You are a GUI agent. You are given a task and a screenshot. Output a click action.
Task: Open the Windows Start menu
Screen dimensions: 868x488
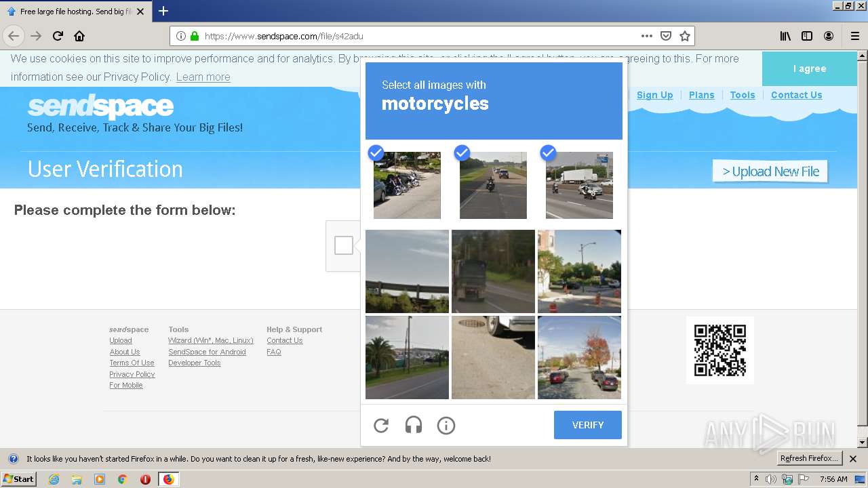pyautogui.click(x=19, y=479)
